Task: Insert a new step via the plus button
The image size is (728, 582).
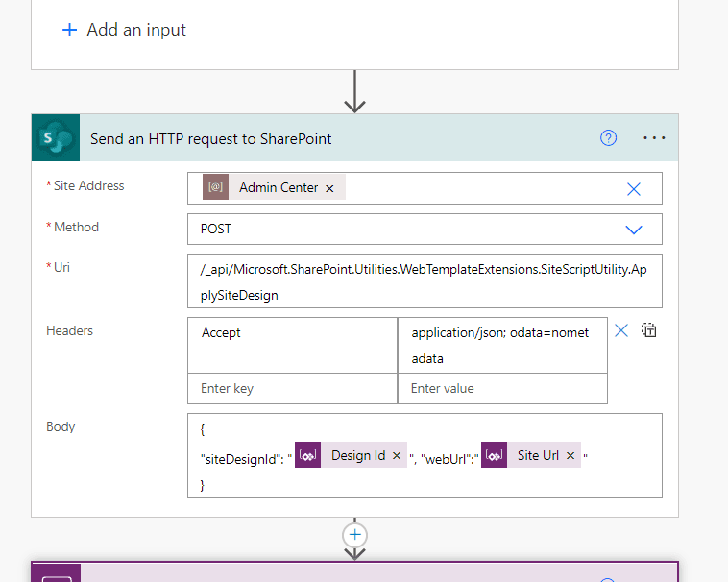Action: [354, 535]
